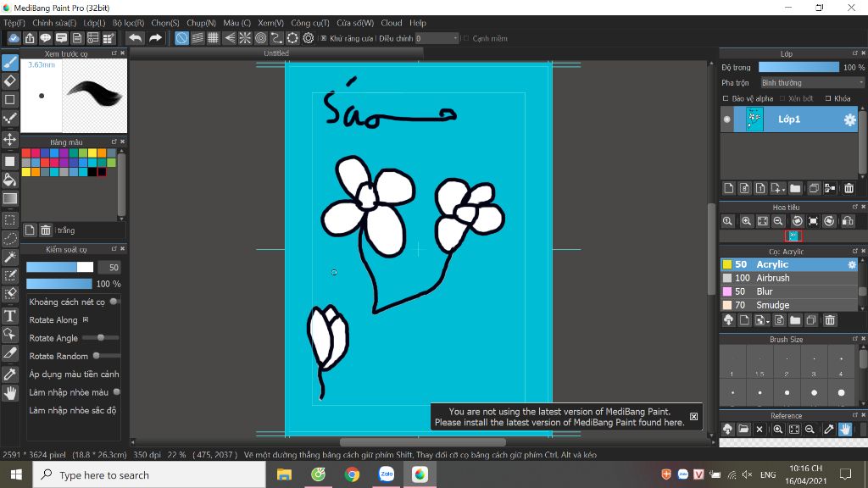This screenshot has height=488, width=868.
Task: Select the Blur brush
Action: [789, 291]
